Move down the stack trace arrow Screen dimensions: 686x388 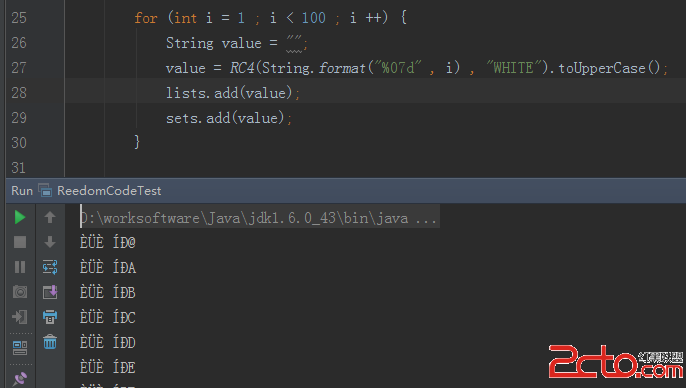point(50,242)
